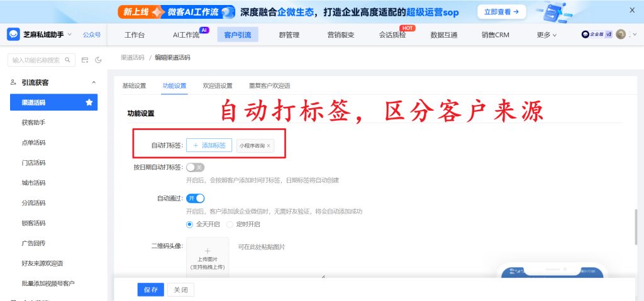Turn off the 自动通过 switch
Image resolution: width=644 pixels, height=301 pixels.
tap(195, 199)
